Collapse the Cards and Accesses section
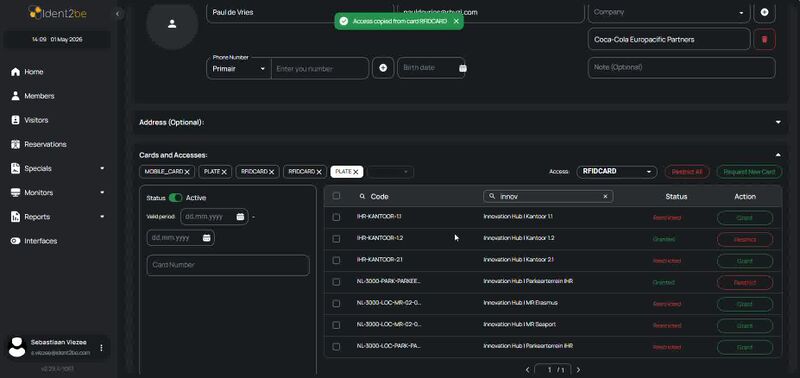Screen dimensions: 800x378 pos(778,155)
